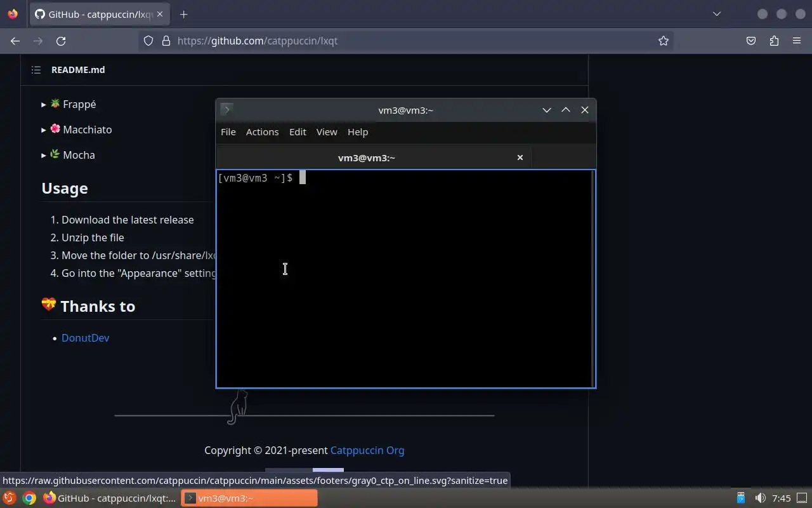The height and width of the screenshot is (508, 812).
Task: Open terminal Actions menu
Action: (x=262, y=132)
